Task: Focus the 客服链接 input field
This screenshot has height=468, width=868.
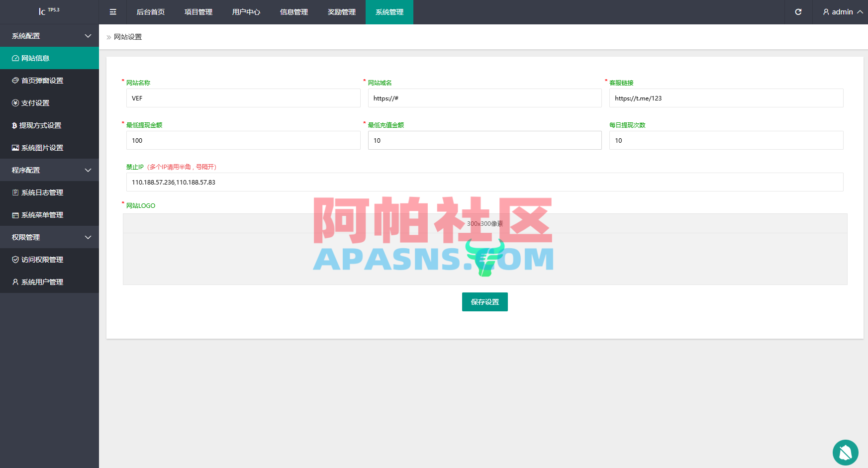Action: (726, 98)
